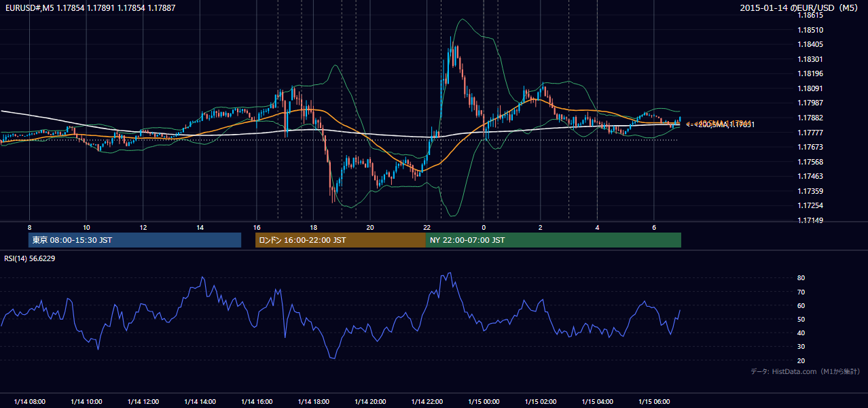Select the ロンドン 16:00-22:00 JST session bar

(340, 240)
